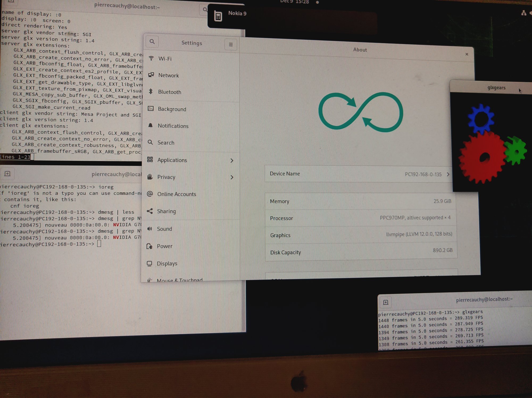Click the network icon in top bar

[523, 13]
